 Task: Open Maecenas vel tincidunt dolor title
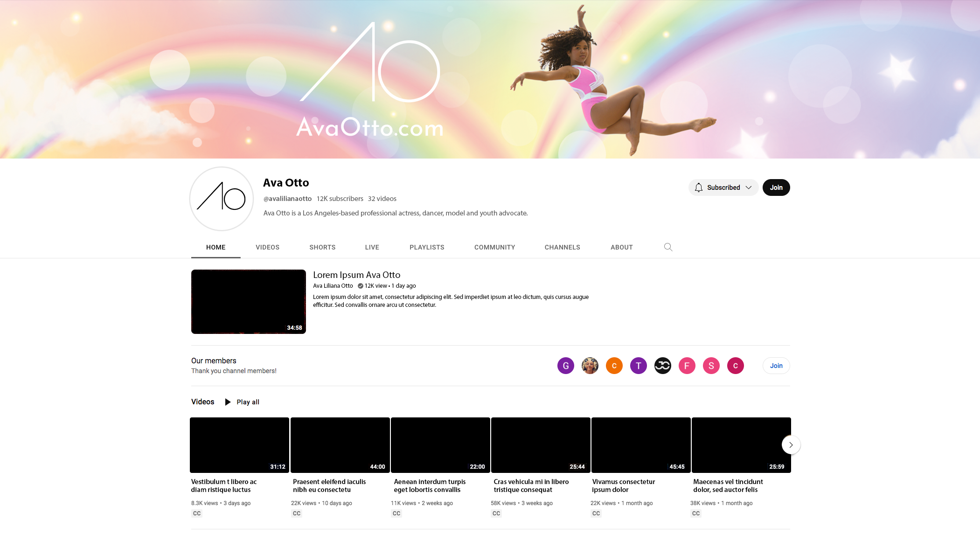pyautogui.click(x=728, y=486)
